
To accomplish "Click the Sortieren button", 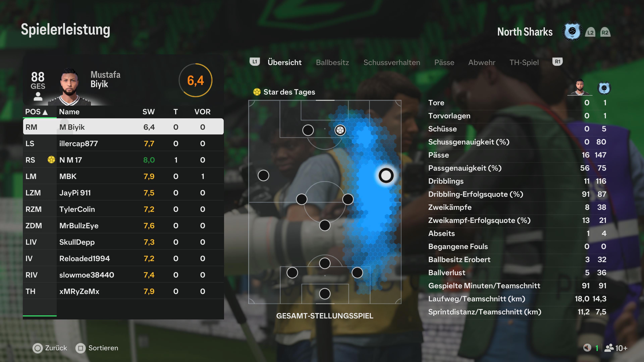I will pos(97,348).
